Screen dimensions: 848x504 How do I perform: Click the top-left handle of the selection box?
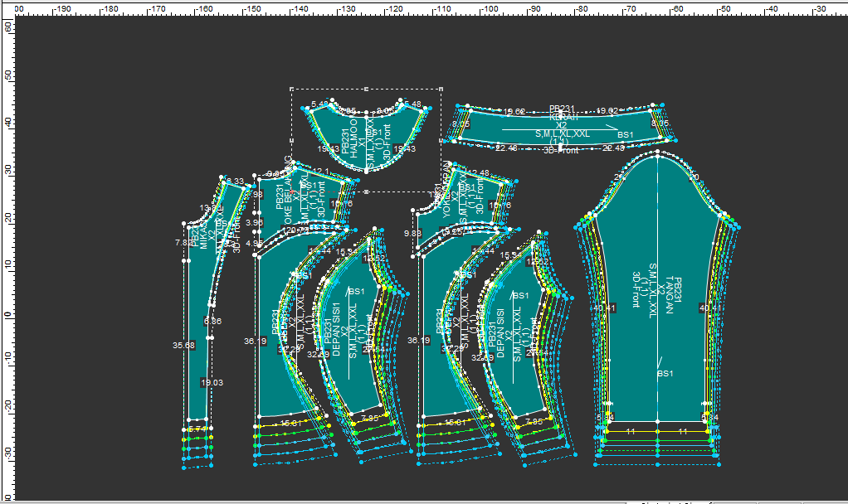tap(292, 88)
